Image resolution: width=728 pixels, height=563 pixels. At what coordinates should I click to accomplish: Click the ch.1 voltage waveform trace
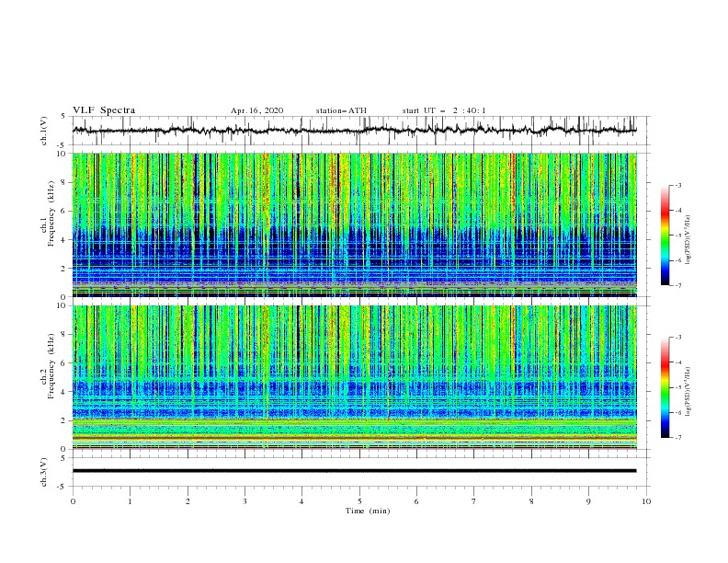tap(354, 130)
